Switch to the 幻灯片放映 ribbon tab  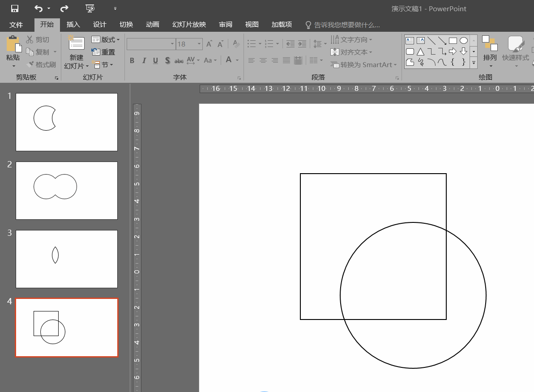click(x=189, y=25)
